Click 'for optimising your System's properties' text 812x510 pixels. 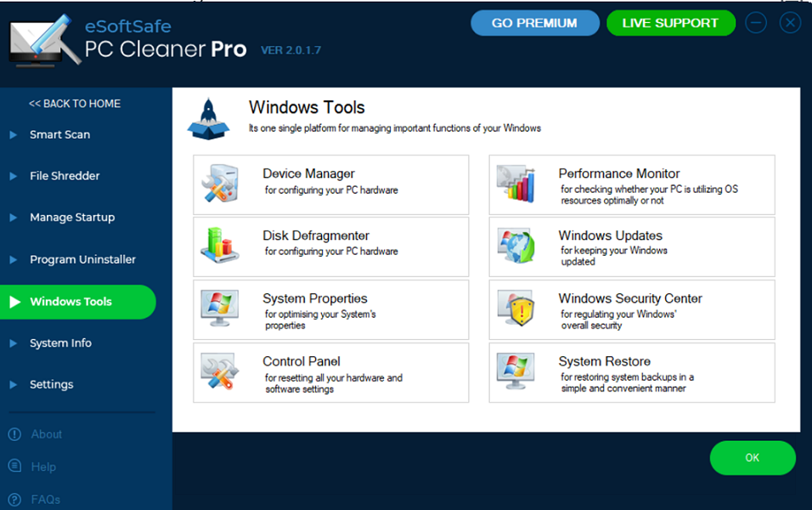[x=320, y=320]
